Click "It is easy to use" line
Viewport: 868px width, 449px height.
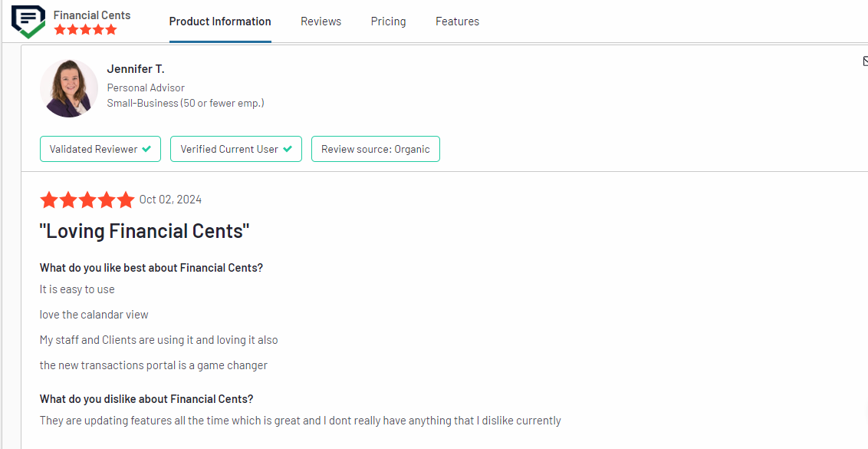click(77, 289)
